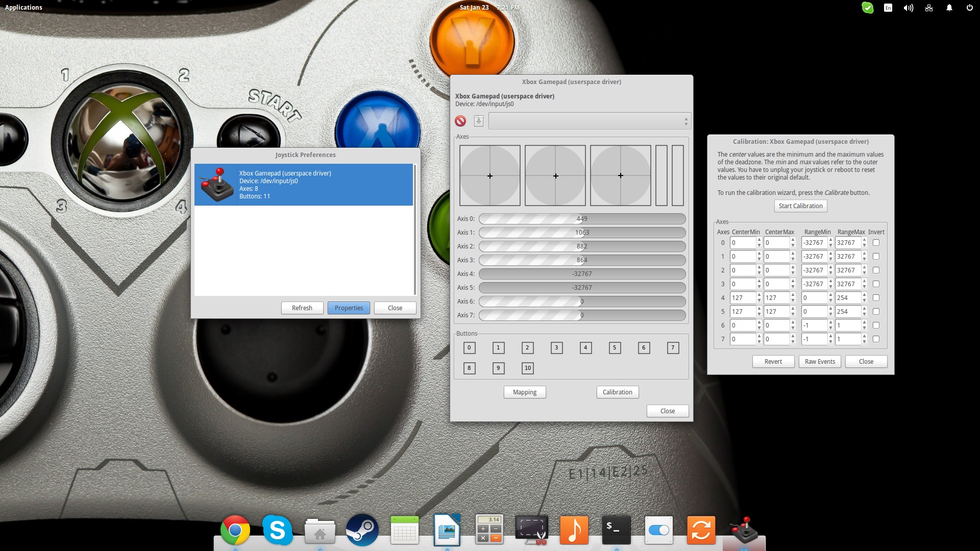Click the CenterMin field for axis 5
980x551 pixels.
coord(743,312)
